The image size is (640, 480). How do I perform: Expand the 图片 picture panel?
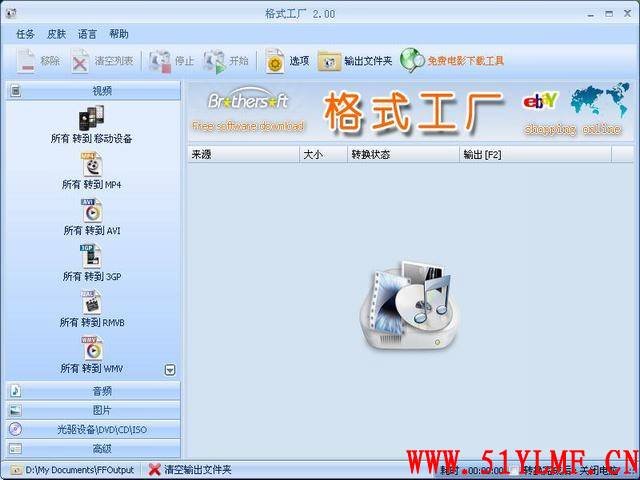pyautogui.click(x=93, y=410)
